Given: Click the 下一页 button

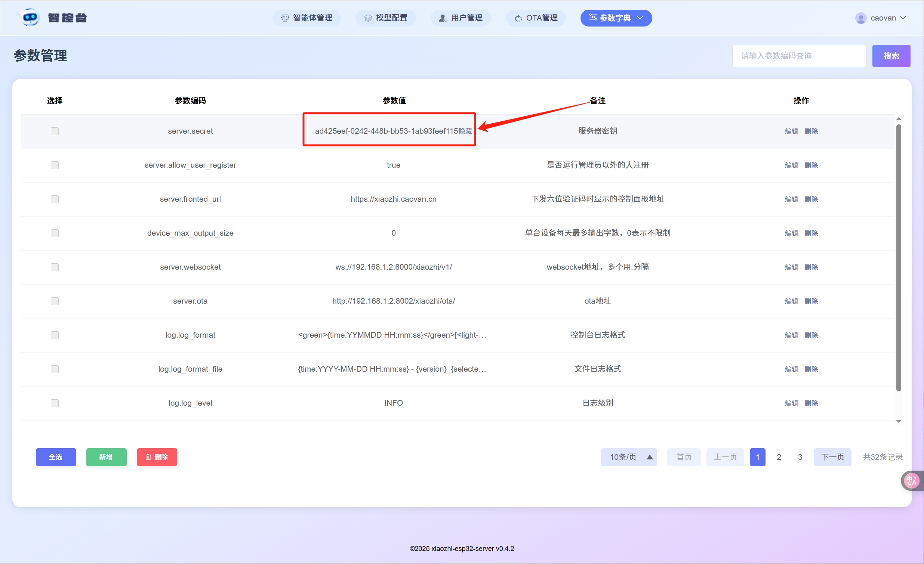Looking at the screenshot, I should click(832, 457).
